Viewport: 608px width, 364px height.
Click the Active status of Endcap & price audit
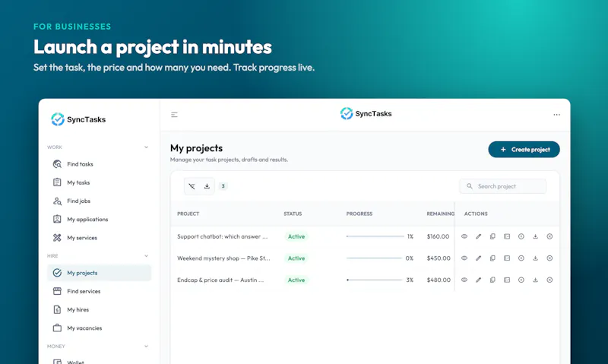pyautogui.click(x=296, y=280)
